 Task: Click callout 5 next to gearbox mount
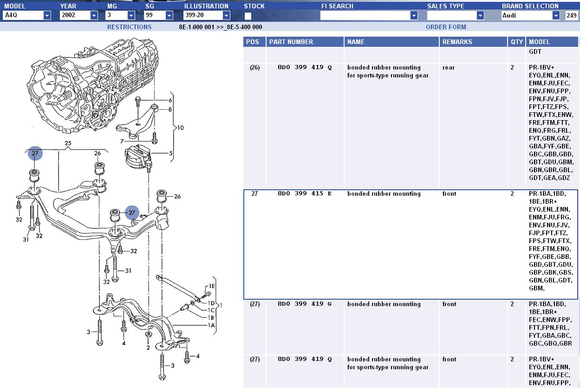coord(170,153)
